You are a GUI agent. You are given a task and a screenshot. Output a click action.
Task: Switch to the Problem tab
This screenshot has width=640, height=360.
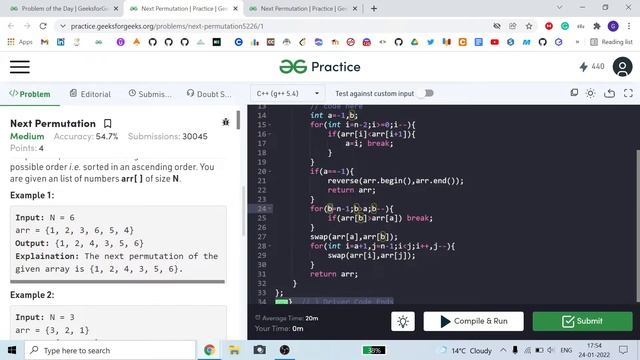[30, 94]
